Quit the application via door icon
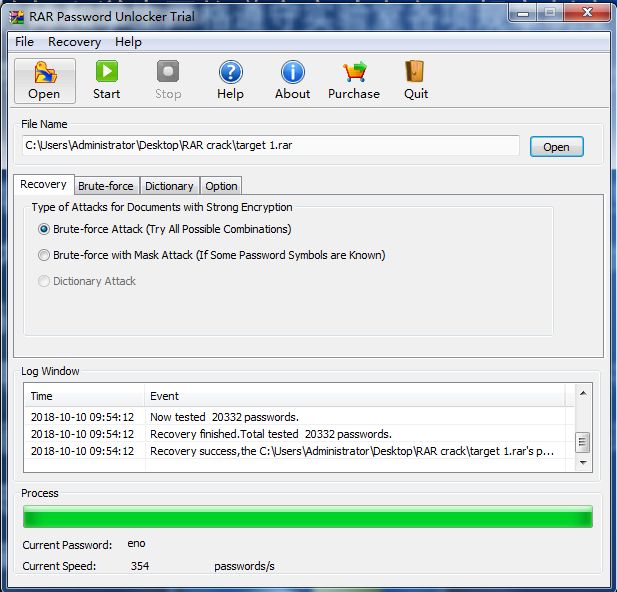The width and height of the screenshot is (617, 592). pyautogui.click(x=416, y=81)
